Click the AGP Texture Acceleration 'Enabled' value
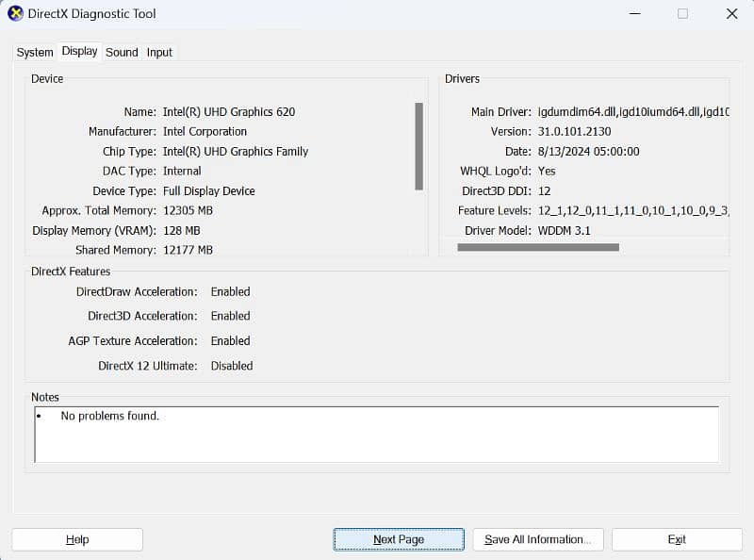Image resolution: width=754 pixels, height=560 pixels. tap(230, 340)
